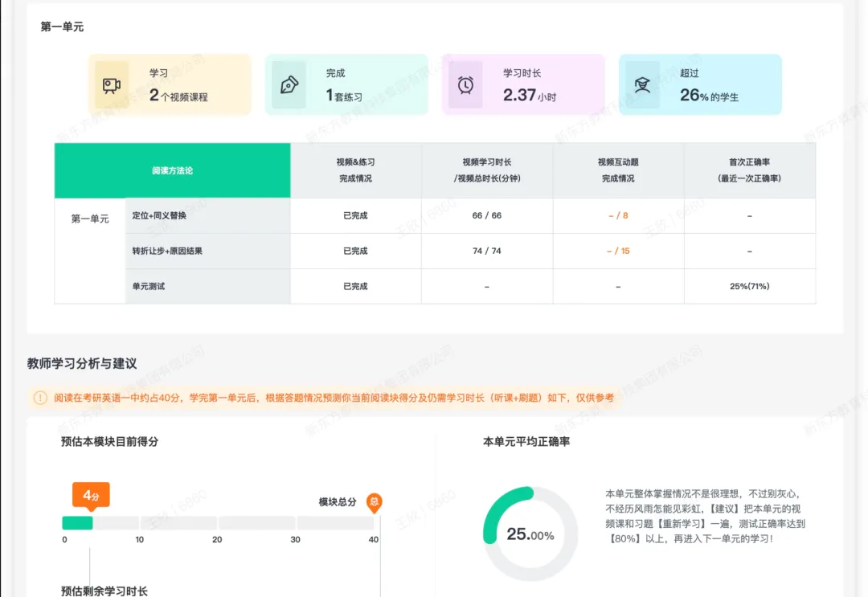Click the 第一单元 section heading
Screen dimensions: 868x597
click(62, 27)
